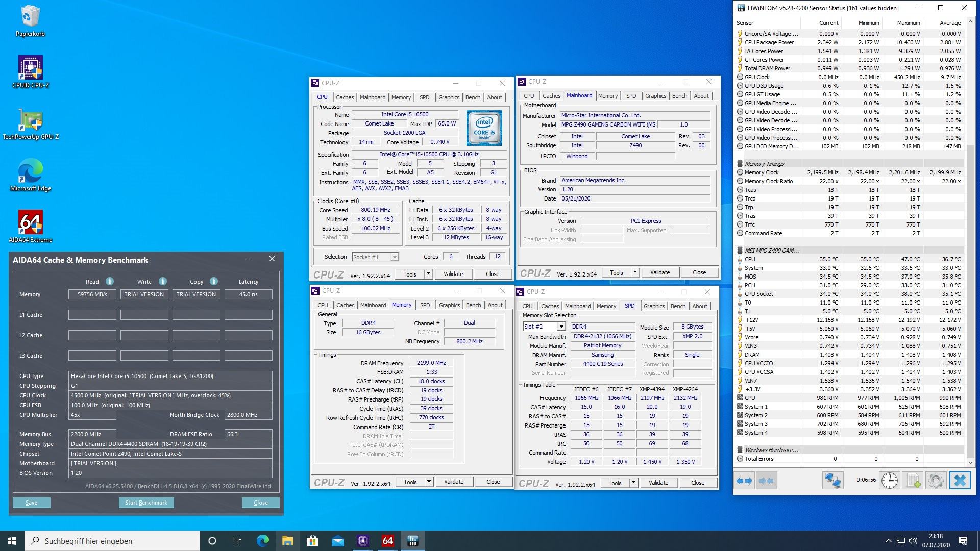
Task: Click Close button in CPU-Z SPD window
Action: click(698, 483)
